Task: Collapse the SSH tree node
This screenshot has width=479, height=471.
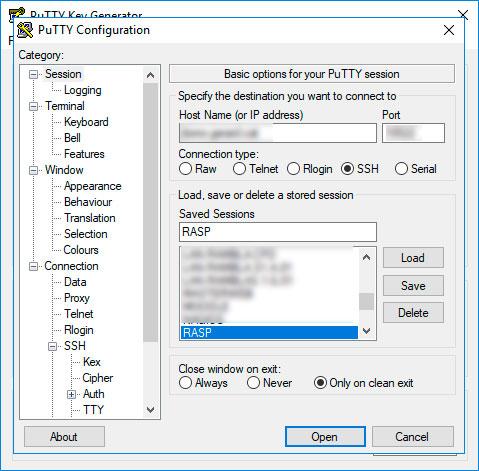Action: tap(52, 346)
